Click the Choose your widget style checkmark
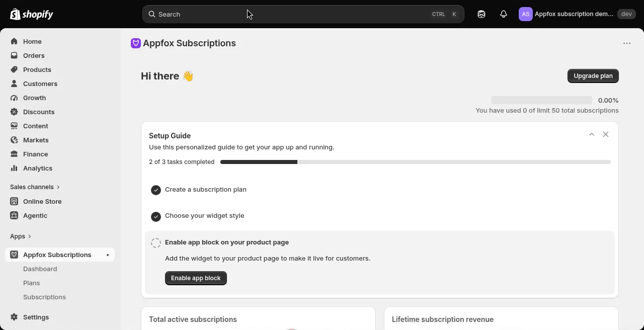The height and width of the screenshot is (330, 644). coord(156,216)
